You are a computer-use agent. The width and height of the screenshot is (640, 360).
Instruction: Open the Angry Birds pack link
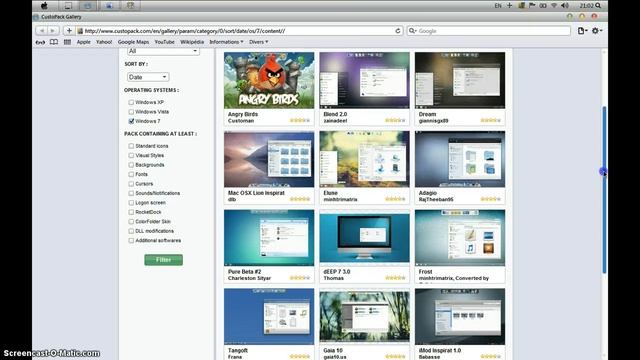(243, 114)
